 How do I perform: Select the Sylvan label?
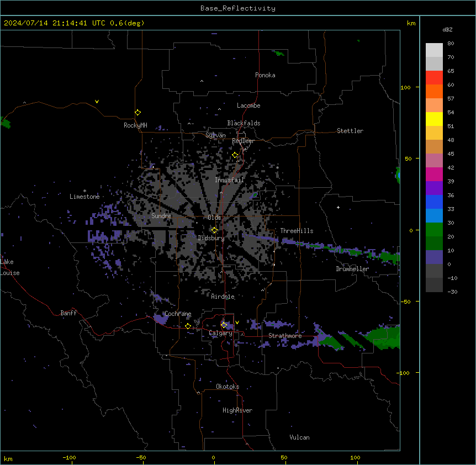(215, 135)
